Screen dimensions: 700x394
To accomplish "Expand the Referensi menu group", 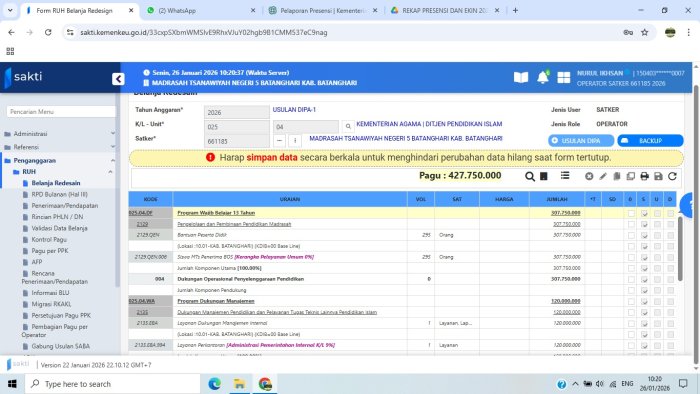I will point(59,147).
